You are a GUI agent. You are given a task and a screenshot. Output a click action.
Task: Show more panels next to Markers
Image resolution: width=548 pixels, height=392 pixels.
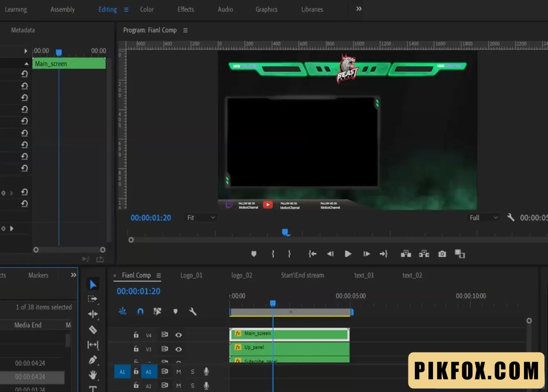coord(73,275)
